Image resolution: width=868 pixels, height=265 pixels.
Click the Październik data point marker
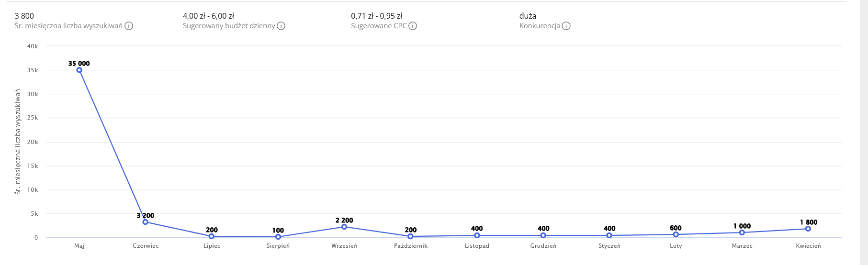pyautogui.click(x=411, y=236)
